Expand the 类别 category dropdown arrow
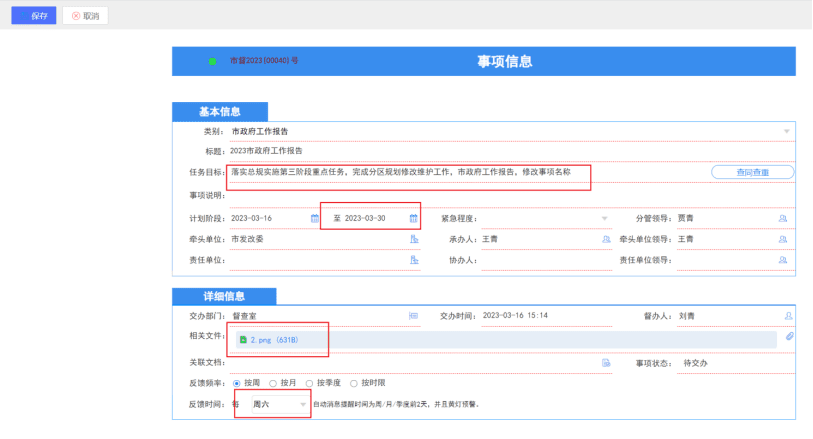 coord(787,132)
